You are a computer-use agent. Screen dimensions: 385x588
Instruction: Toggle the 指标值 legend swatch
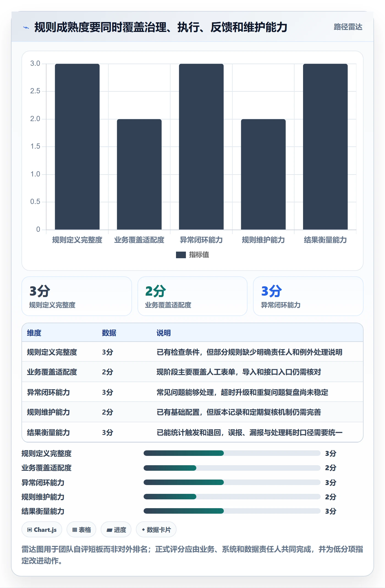coord(181,255)
